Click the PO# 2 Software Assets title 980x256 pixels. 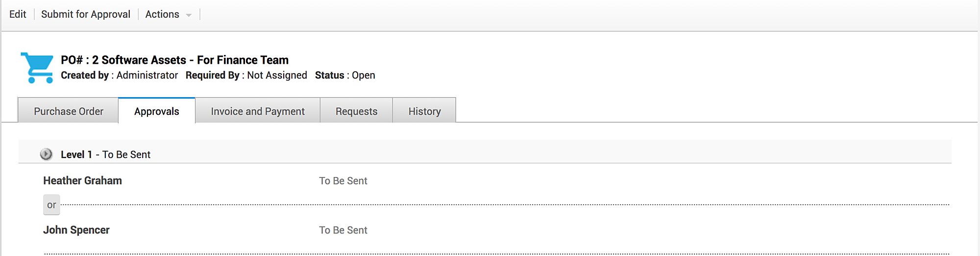(174, 60)
